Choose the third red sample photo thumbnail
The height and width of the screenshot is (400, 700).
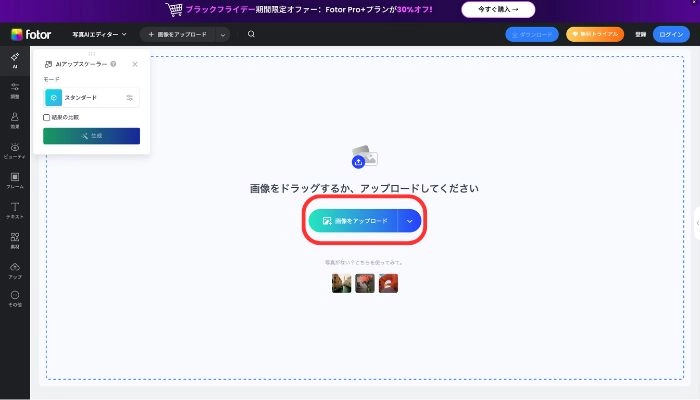(x=388, y=283)
